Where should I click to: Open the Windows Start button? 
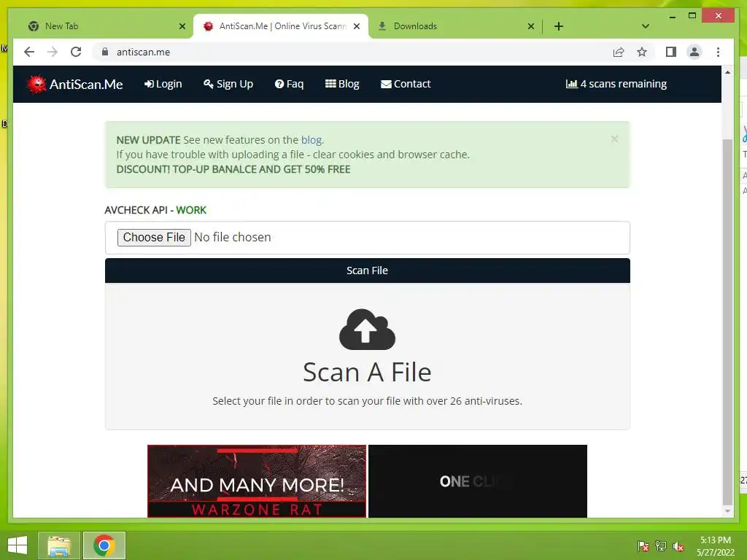pos(18,545)
